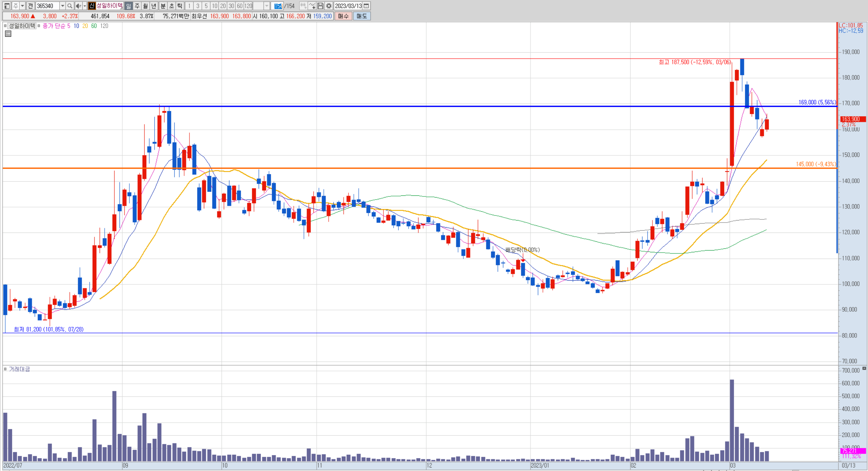Toggle the 종가 단순 moving average checkbox
The height and width of the screenshot is (471, 868).
pyautogui.click(x=39, y=26)
